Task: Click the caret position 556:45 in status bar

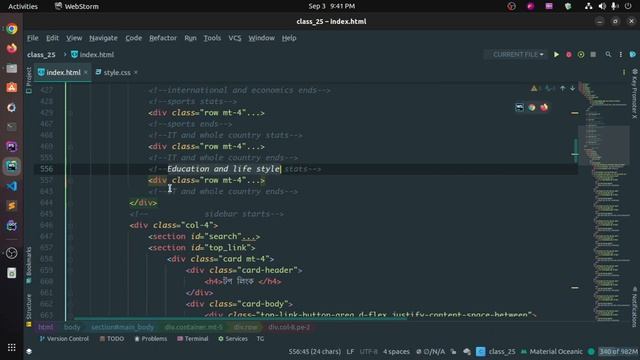Action: point(314,351)
